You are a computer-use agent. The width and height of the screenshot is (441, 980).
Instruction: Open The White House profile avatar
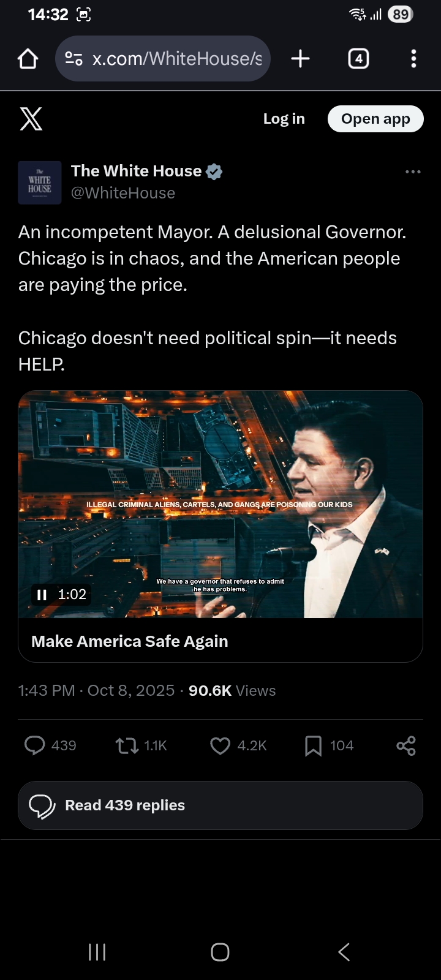[x=40, y=183]
